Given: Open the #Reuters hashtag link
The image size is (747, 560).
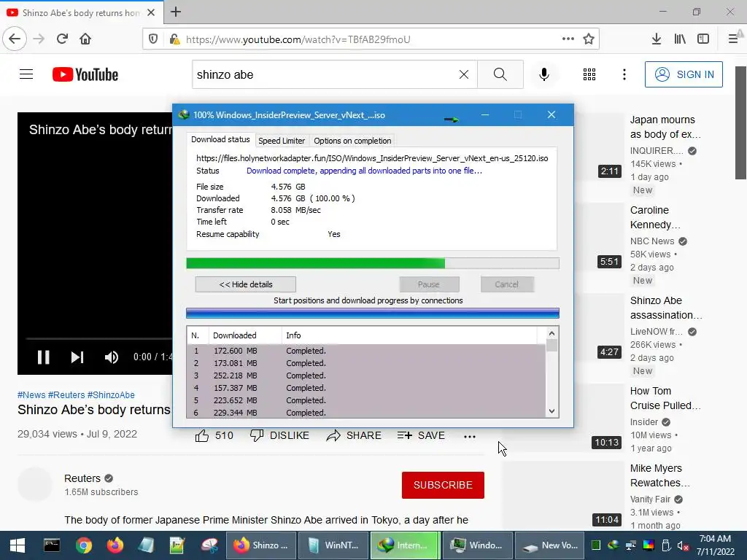Looking at the screenshot, I should tap(66, 394).
